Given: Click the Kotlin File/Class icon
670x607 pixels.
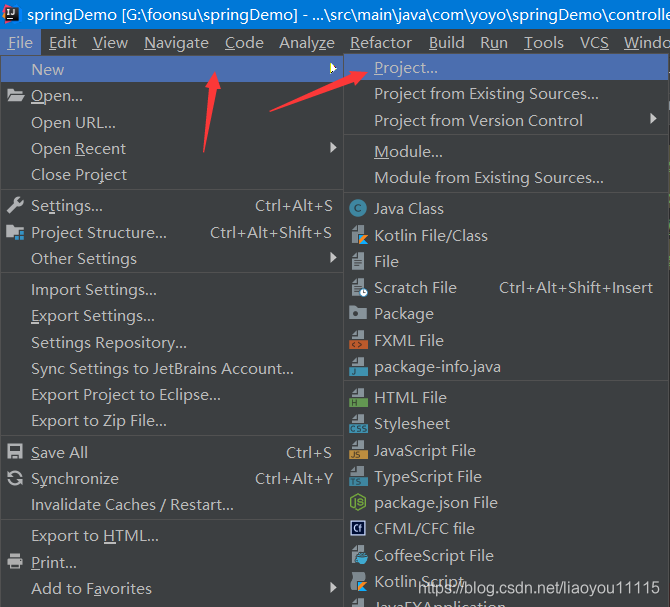Looking at the screenshot, I should [359, 235].
